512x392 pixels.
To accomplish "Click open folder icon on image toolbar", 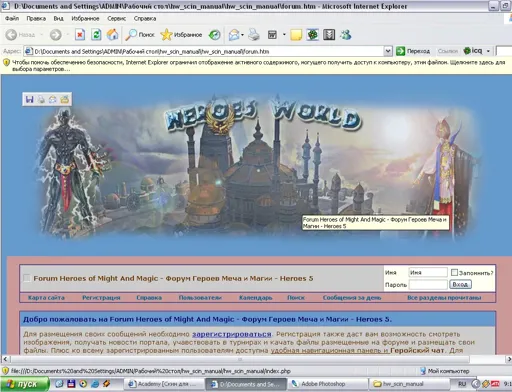I will pos(64,99).
